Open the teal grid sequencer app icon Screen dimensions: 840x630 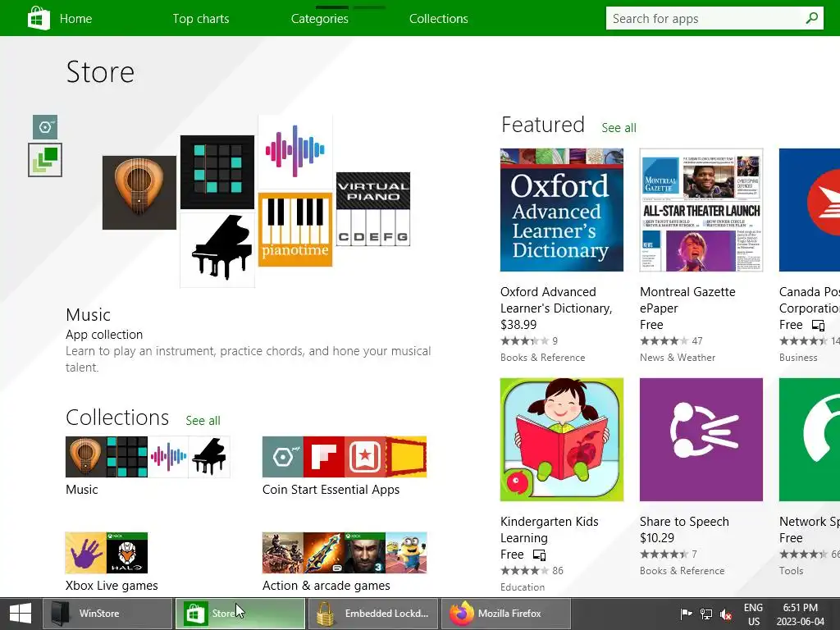(x=217, y=172)
